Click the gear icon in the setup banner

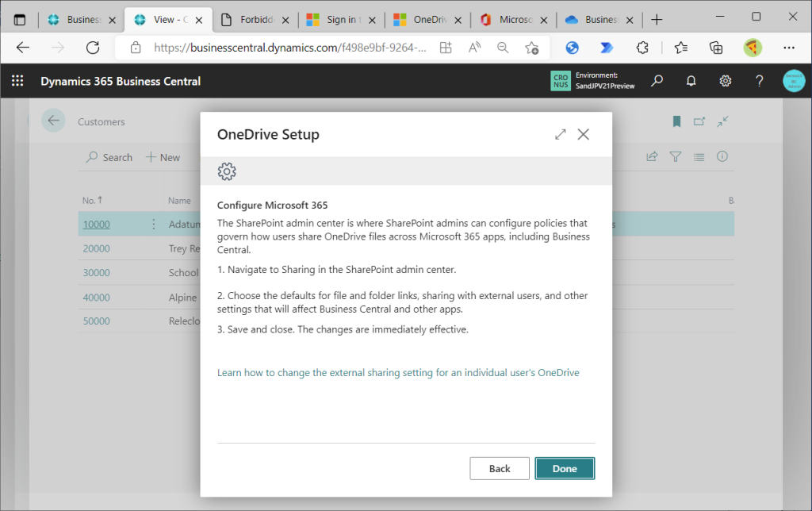[227, 171]
